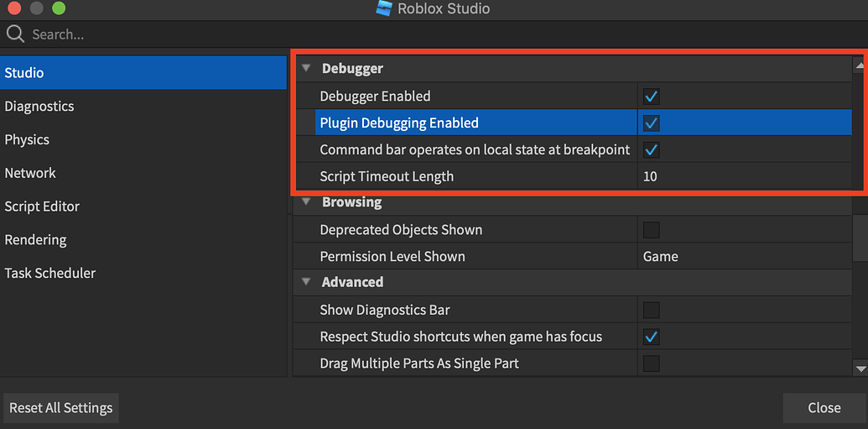This screenshot has width=868, height=429.
Task: Focus the Search settings field
Action: (x=434, y=34)
